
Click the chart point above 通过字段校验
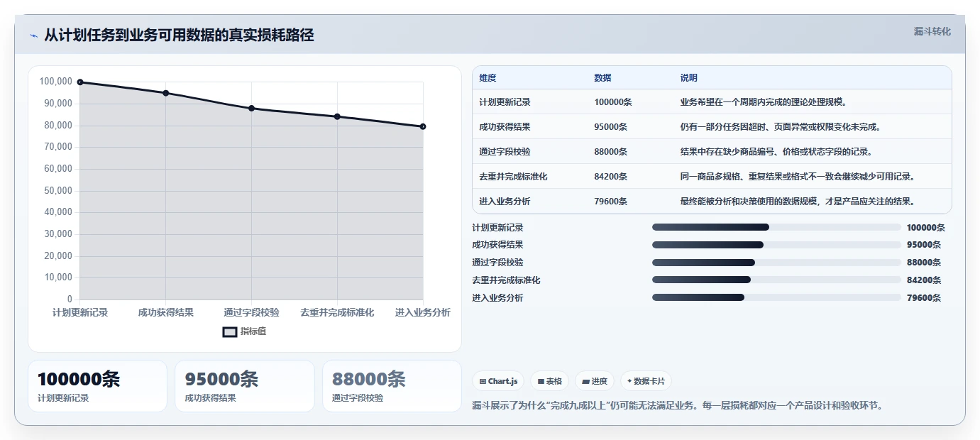pyautogui.click(x=251, y=108)
